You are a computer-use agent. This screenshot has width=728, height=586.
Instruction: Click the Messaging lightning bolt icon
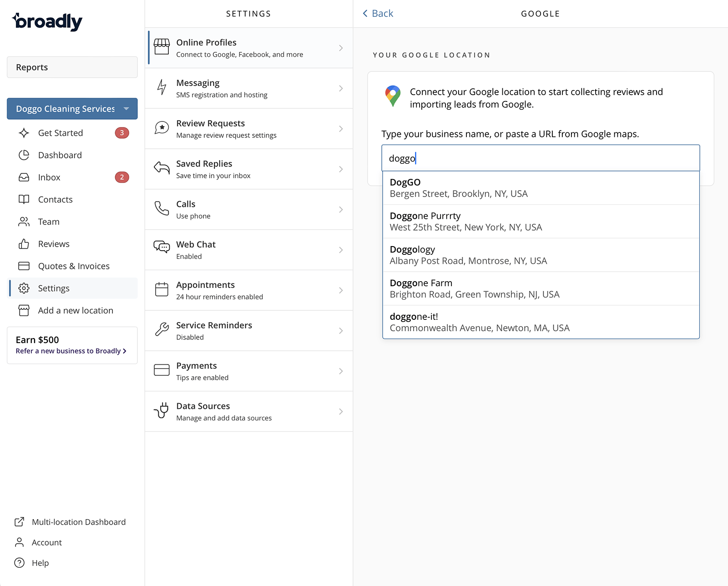[x=162, y=87]
